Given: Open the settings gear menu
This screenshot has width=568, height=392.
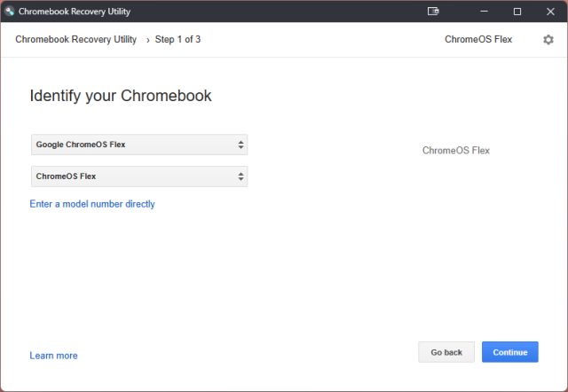Looking at the screenshot, I should pos(548,40).
